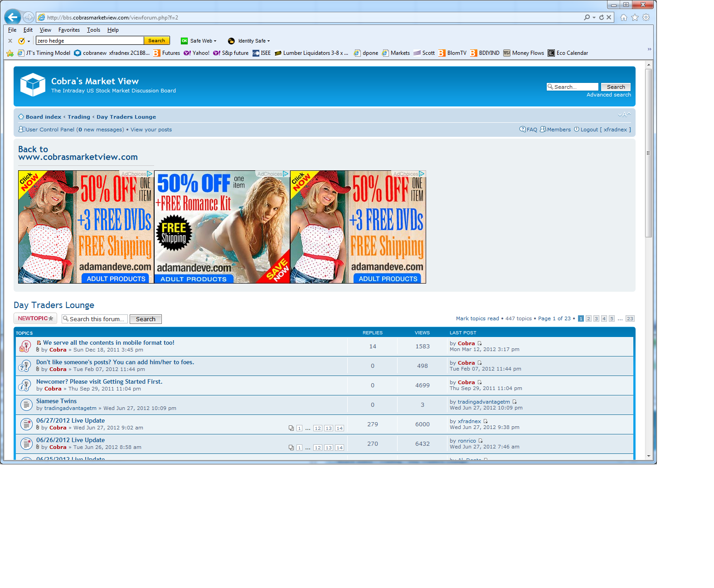The height and width of the screenshot is (588, 714).
Task: Click the browser address bar URL
Action: pos(112,18)
